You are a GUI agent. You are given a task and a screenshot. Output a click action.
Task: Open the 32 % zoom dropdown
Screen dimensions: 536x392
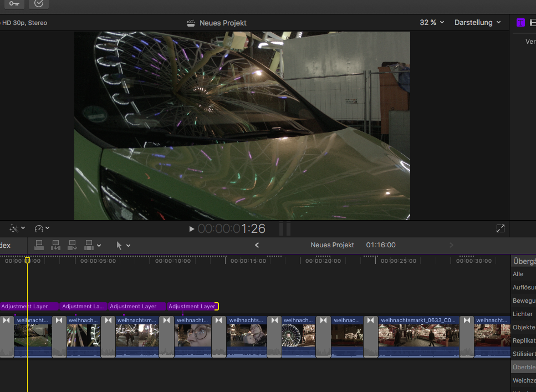(x=432, y=23)
